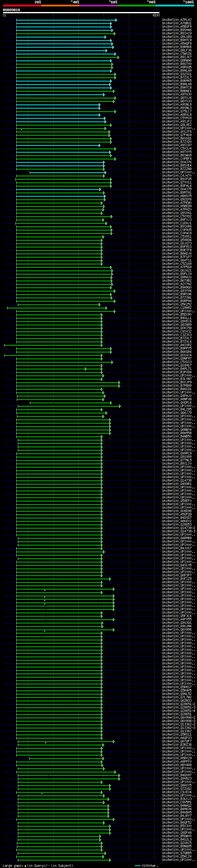
Task: Open the UniRef100_Q4RMB9 entry
Action: tap(177, 539)
